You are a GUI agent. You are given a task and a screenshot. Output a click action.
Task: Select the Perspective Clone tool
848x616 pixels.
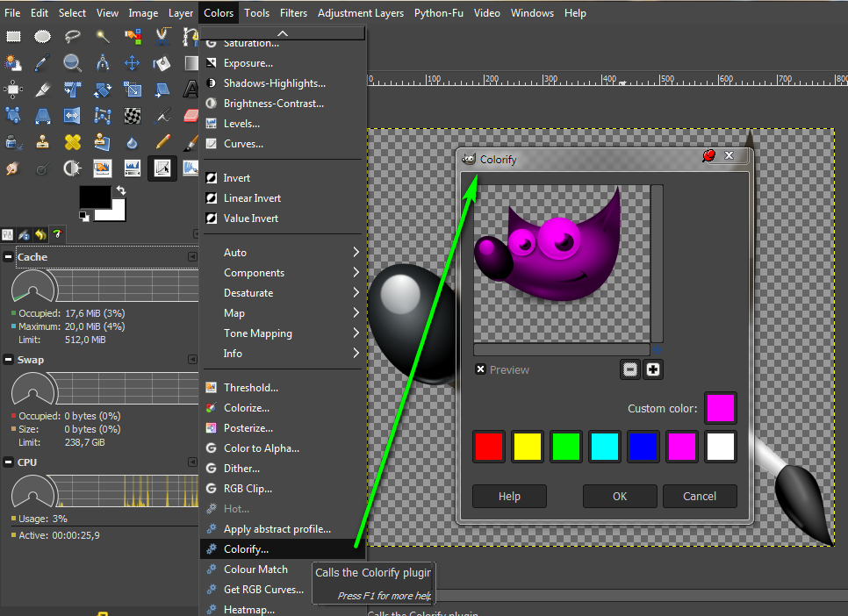click(x=102, y=141)
